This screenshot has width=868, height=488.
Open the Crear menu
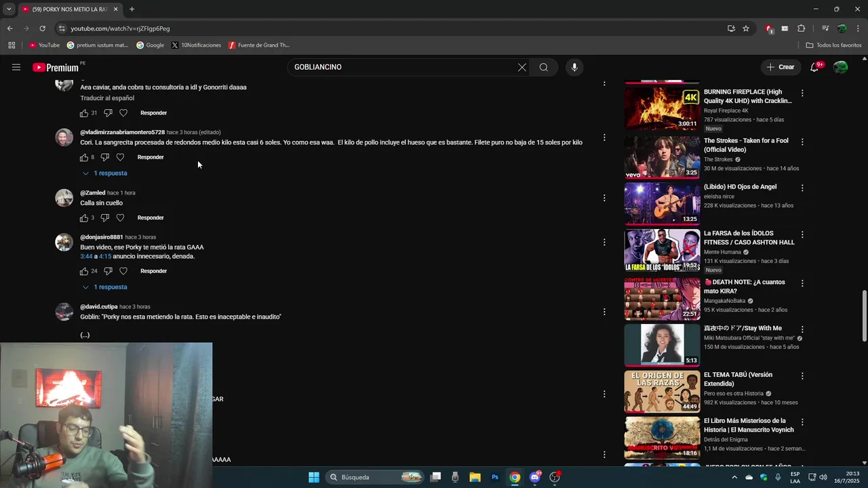pyautogui.click(x=780, y=67)
